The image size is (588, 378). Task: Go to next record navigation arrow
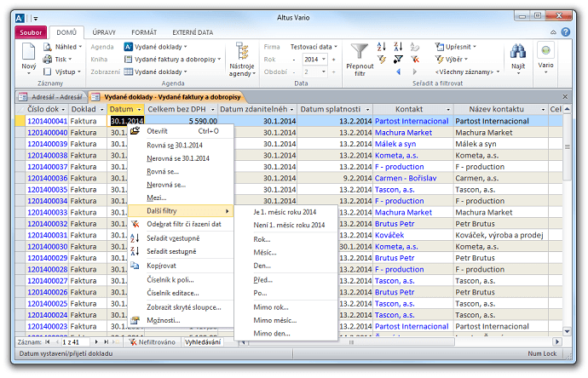pyautogui.click(x=96, y=342)
